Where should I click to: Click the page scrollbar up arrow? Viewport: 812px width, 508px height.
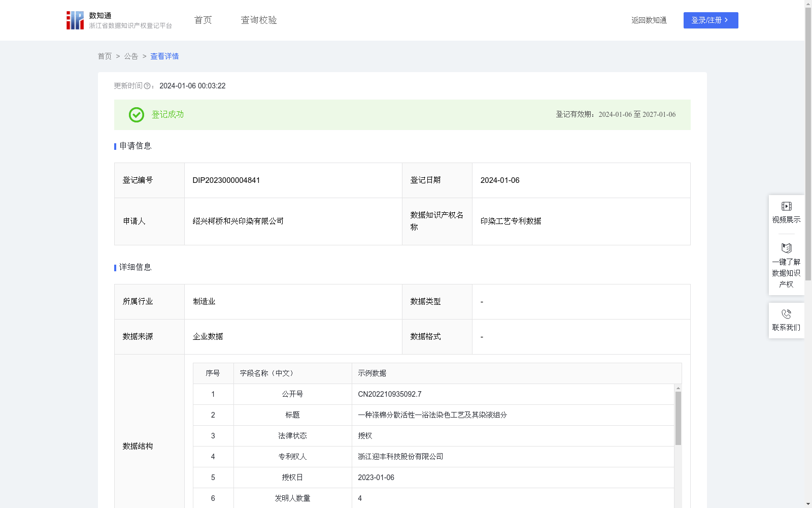(808, 4)
